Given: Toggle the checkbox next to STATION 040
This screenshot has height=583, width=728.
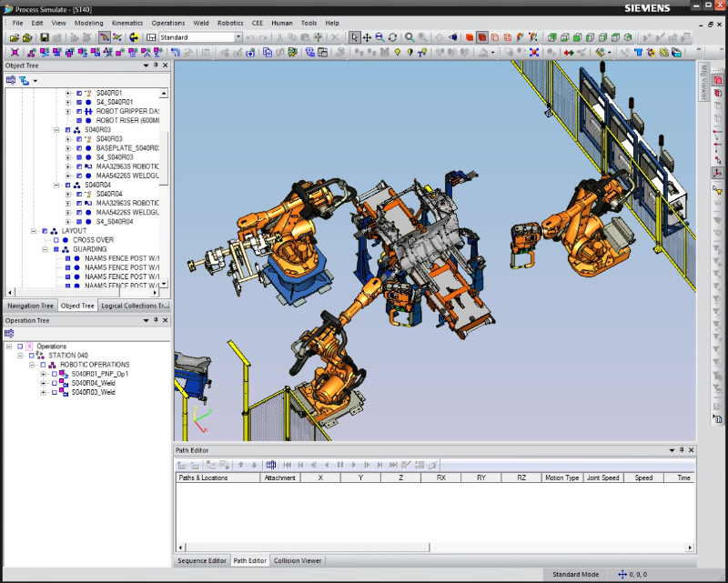Looking at the screenshot, I should [x=32, y=356].
